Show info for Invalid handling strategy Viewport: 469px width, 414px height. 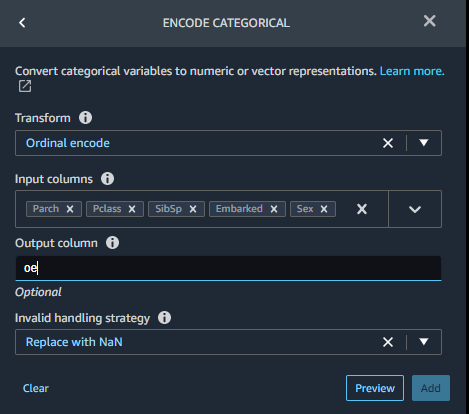(164, 318)
